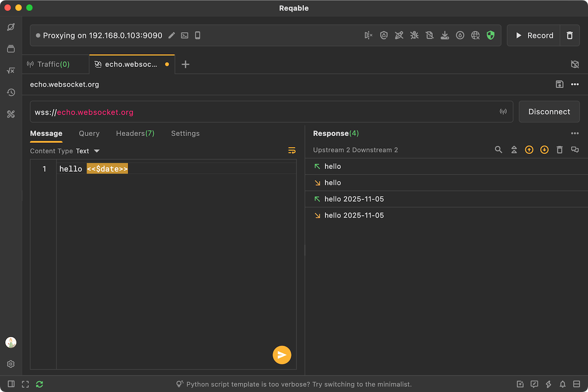Viewport: 588px width, 392px height.
Task: Toggle the downstream messages filter arrow
Action: [544, 150]
